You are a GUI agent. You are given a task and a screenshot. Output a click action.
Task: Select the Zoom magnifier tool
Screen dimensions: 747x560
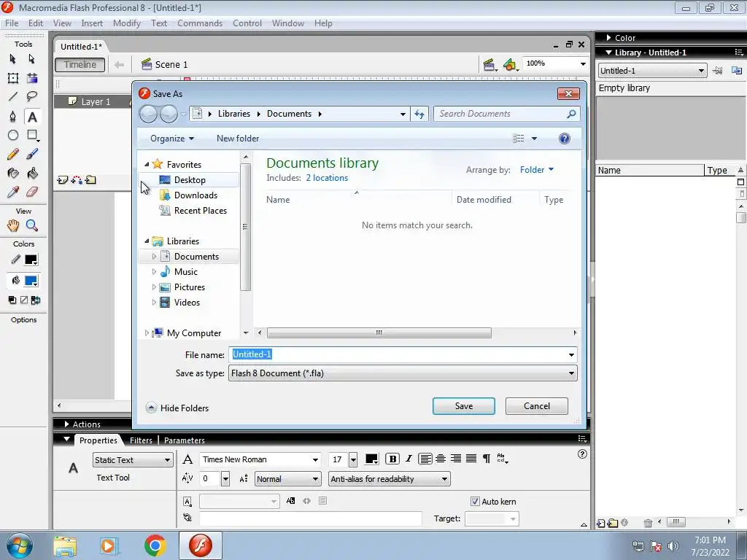click(x=32, y=225)
